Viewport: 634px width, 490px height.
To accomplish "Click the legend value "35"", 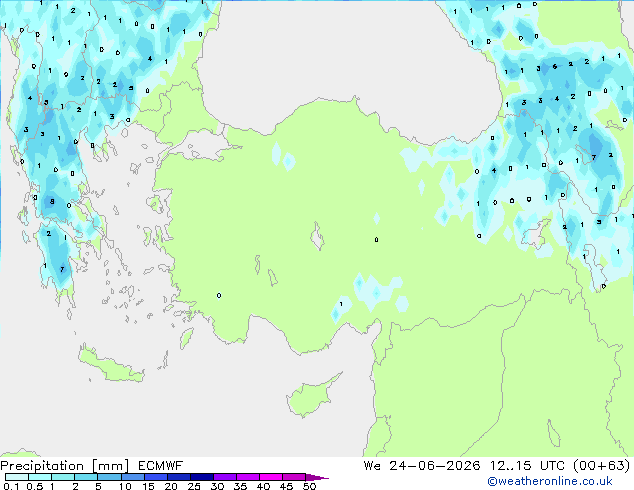I will tap(240, 486).
